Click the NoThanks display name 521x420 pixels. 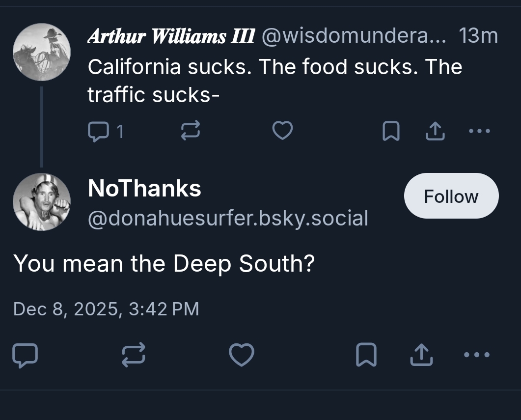pos(144,188)
